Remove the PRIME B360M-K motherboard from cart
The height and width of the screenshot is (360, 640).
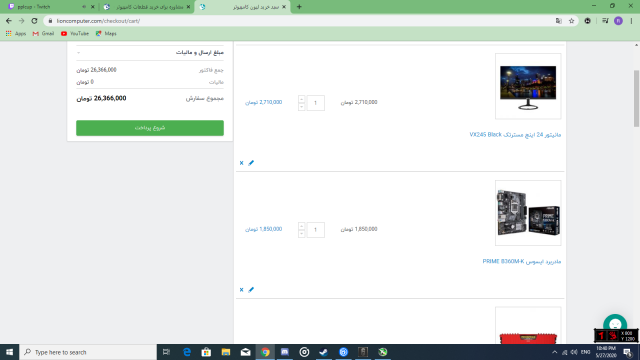241,290
